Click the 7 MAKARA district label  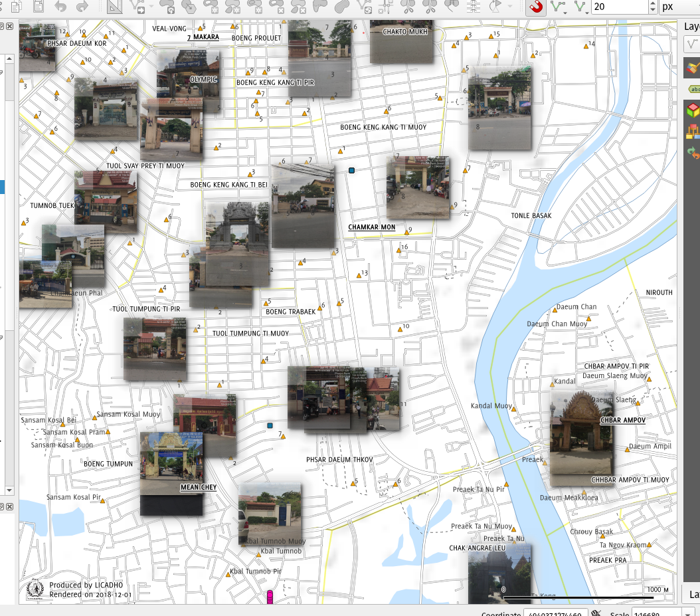pyautogui.click(x=203, y=37)
